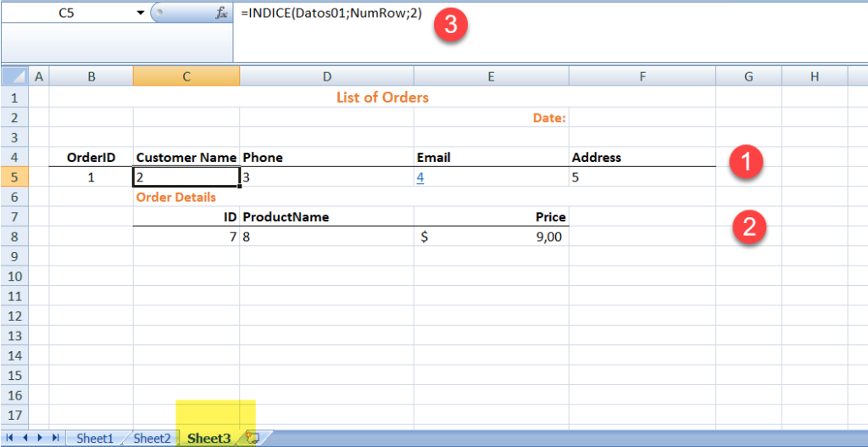Viewport: 868px width, 447px height.
Task: Click the List of Orders title cell
Action: pyautogui.click(x=382, y=98)
